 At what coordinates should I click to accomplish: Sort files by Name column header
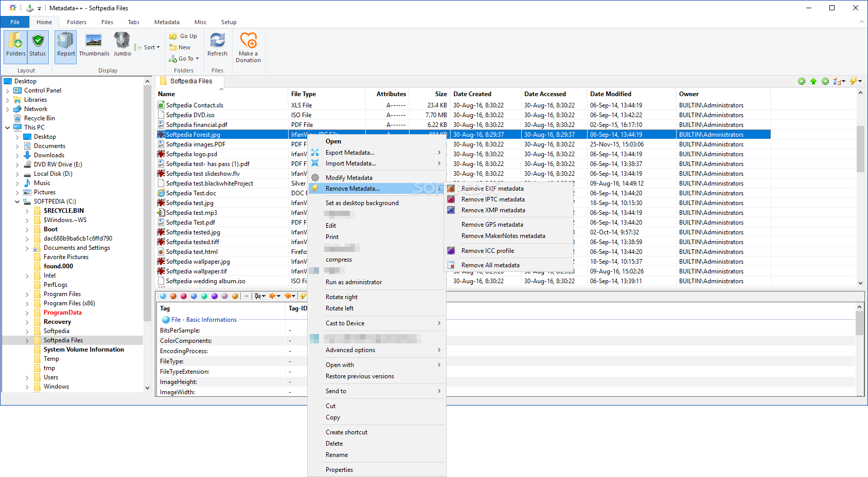click(222, 94)
